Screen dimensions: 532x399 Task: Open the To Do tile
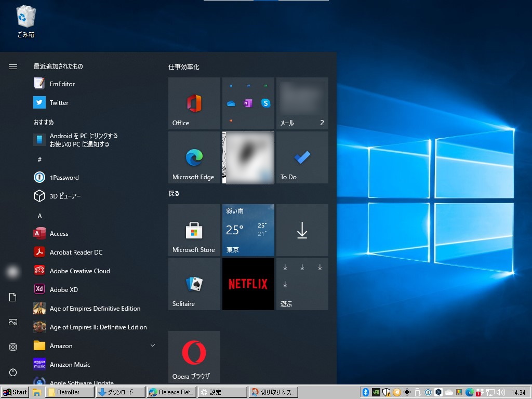click(x=302, y=157)
